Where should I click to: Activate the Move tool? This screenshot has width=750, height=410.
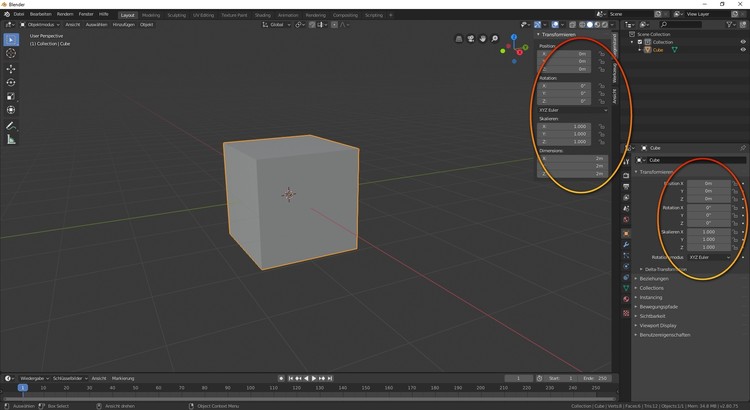pos(11,69)
